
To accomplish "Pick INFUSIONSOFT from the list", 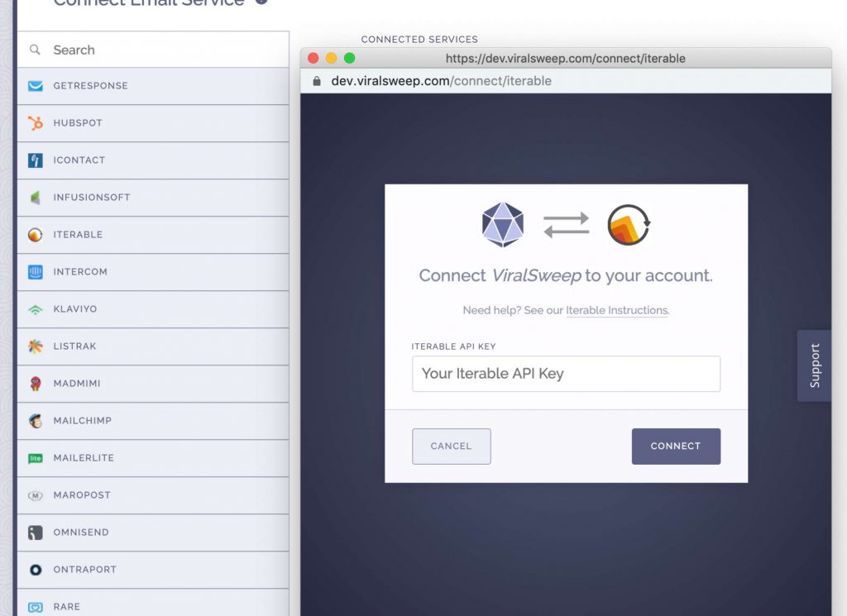I will (153, 198).
